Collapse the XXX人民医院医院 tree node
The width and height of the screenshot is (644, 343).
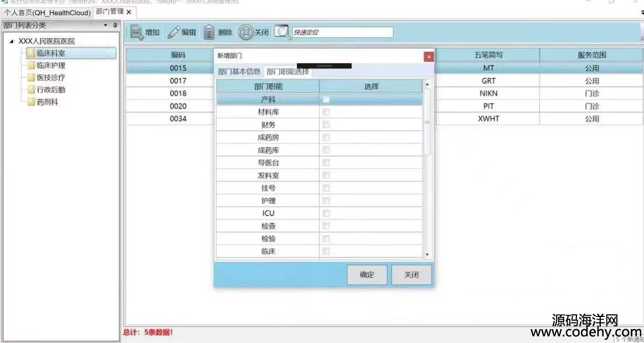pos(12,42)
